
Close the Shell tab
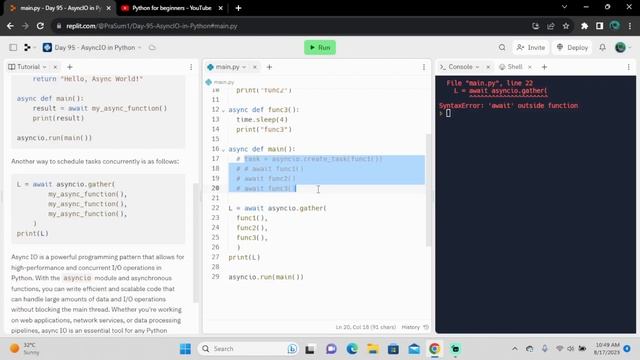pyautogui.click(x=530, y=67)
